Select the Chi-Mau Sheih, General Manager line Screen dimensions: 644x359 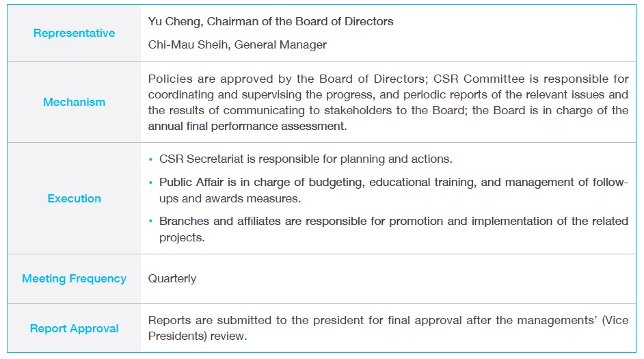point(237,44)
